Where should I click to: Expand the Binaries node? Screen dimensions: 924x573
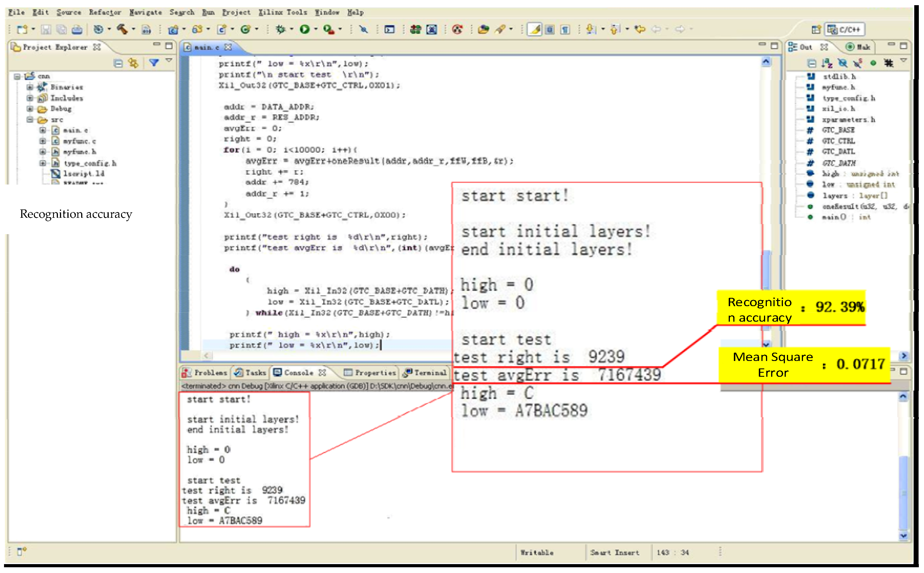tap(30, 87)
